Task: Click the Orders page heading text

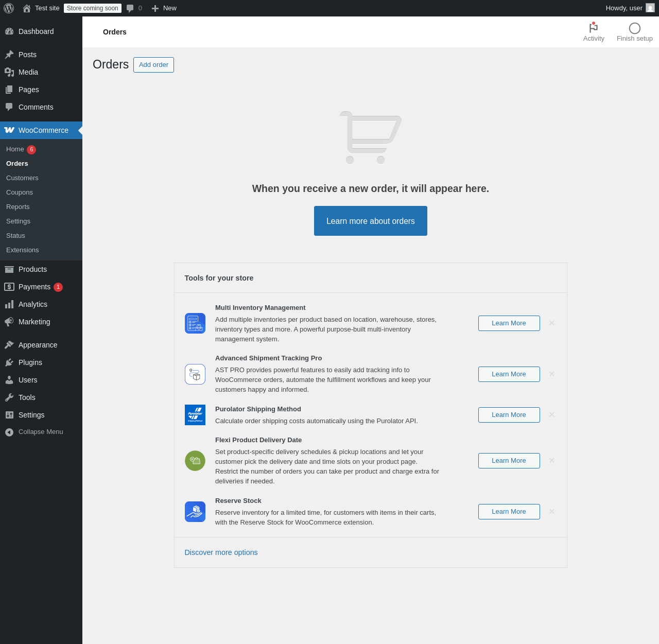Action: click(x=111, y=64)
